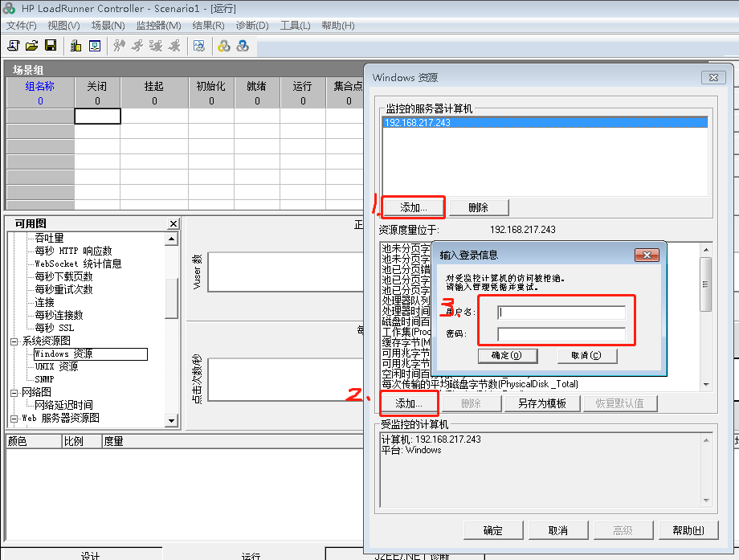
Task: Open the 场景(N) menu
Action: [108, 26]
